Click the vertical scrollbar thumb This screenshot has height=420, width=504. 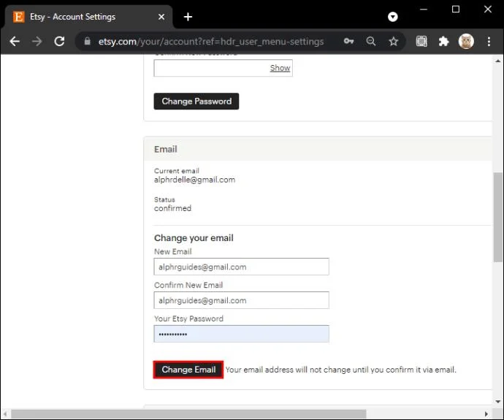coord(498,217)
